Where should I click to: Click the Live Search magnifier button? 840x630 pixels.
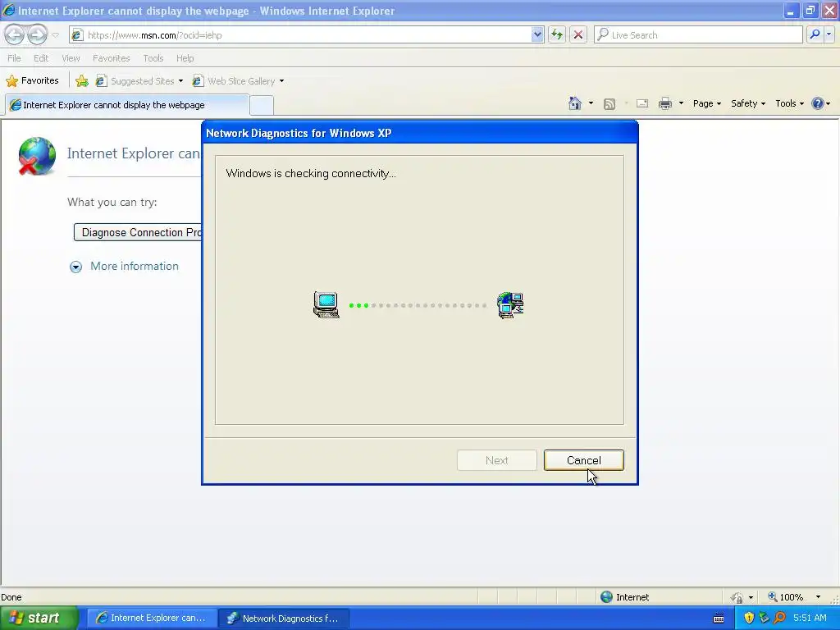[x=815, y=34]
